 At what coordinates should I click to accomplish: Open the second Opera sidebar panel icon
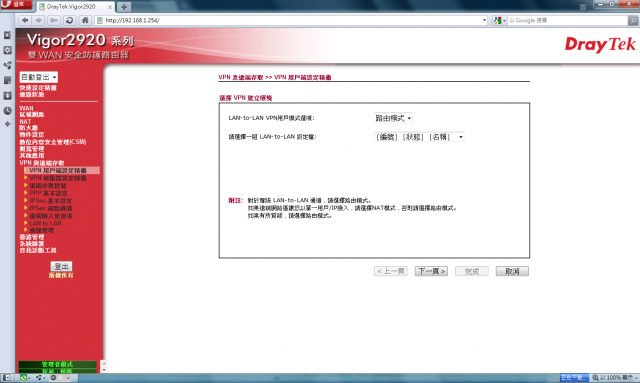(7, 50)
